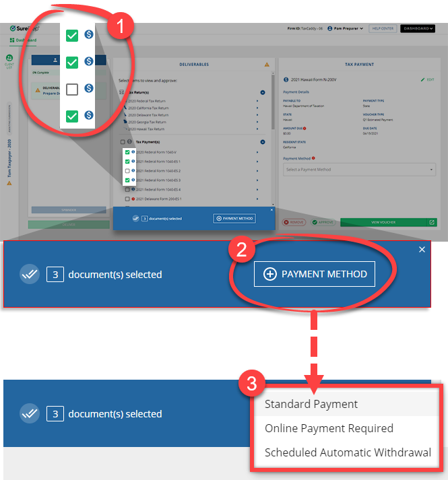Expand arrow for 2021 Delaware Form 200-ES 1
Screen dimensions: 448x480
tap(257, 199)
